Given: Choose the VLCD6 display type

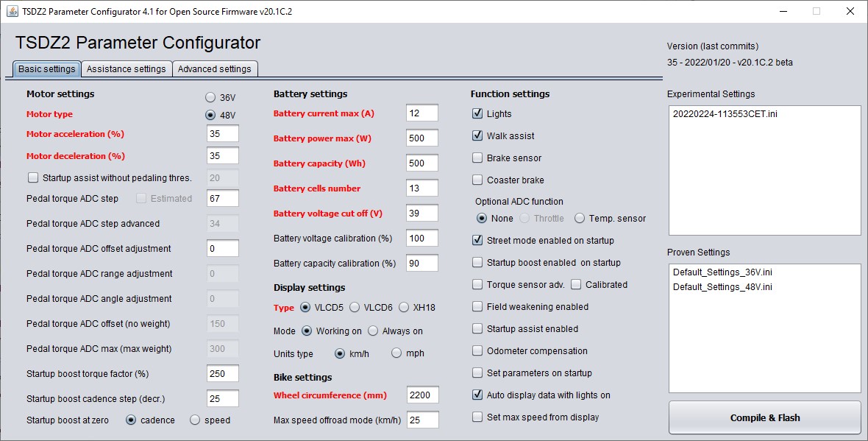Looking at the screenshot, I should click(x=355, y=308).
